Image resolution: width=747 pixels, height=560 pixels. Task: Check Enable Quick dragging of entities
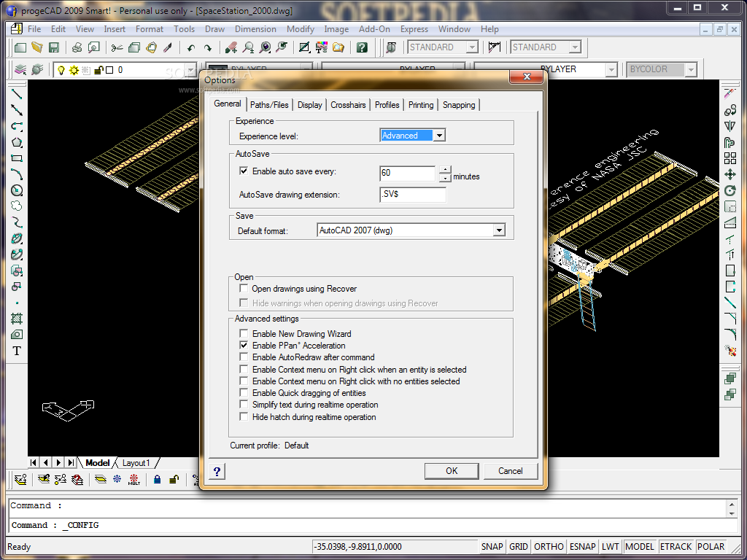point(244,392)
